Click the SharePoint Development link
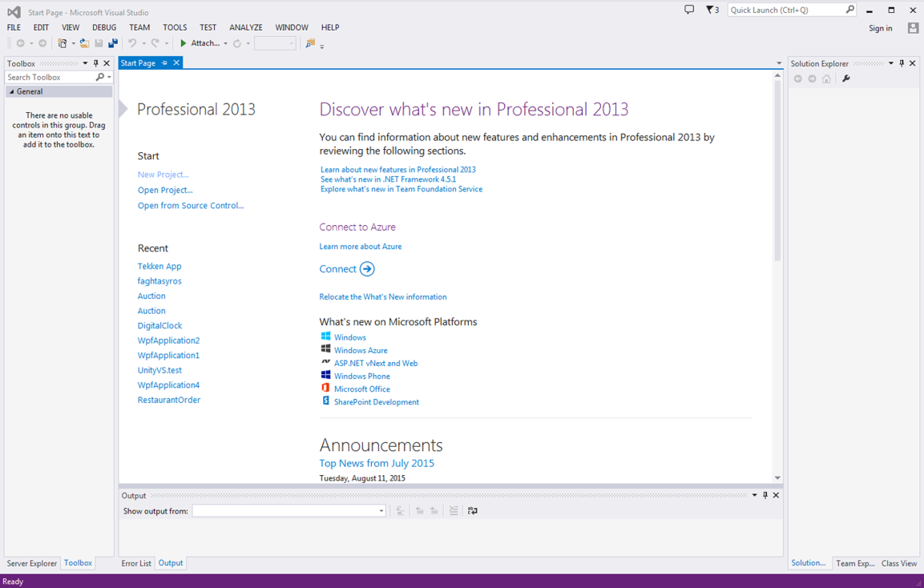Screen dimensions: 924x588 tap(377, 402)
